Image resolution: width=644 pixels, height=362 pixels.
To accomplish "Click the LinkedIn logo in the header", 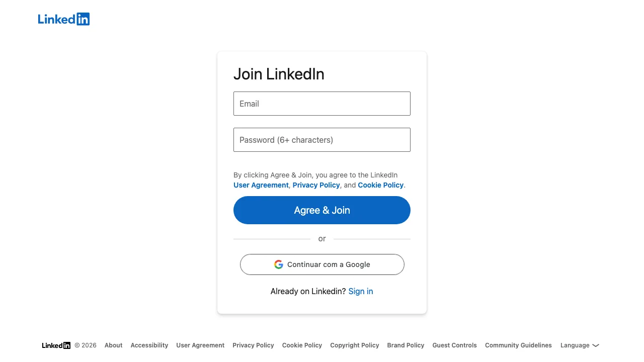I will point(64,19).
